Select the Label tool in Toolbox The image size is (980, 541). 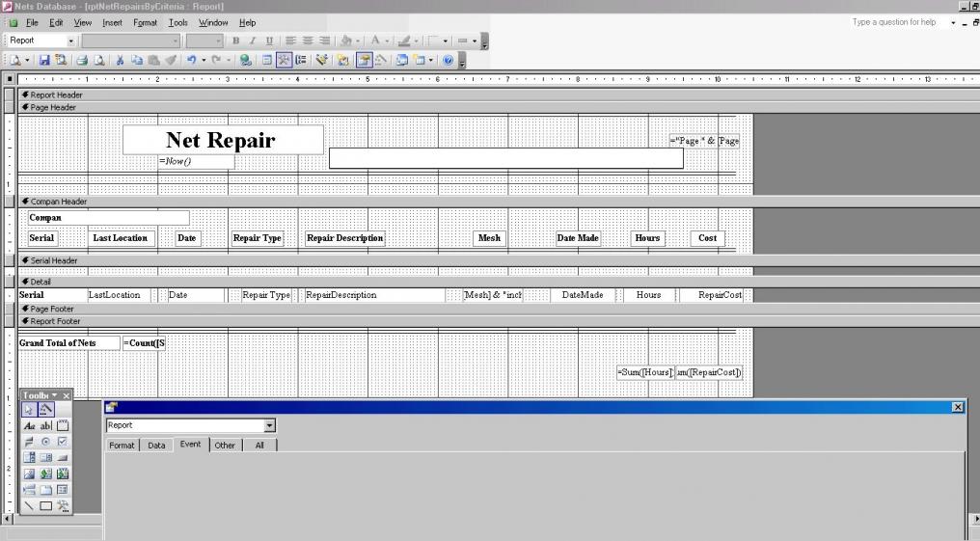point(29,425)
